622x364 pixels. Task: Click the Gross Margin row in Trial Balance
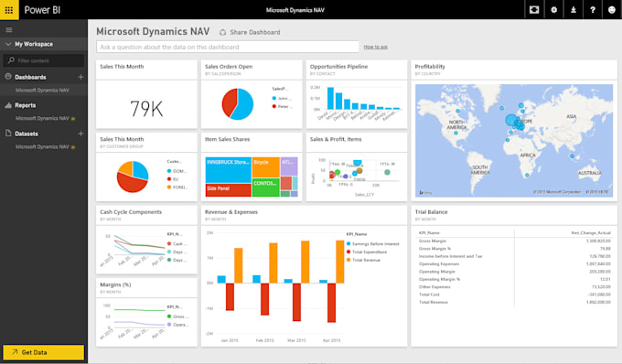tap(514, 241)
